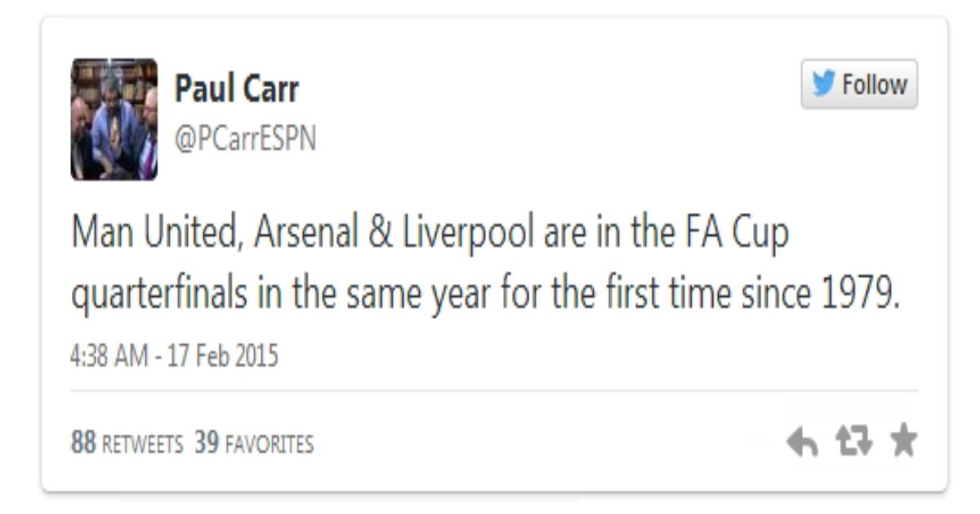View the 39 favorites list
Viewport: 980px width, 514px height.
[253, 444]
